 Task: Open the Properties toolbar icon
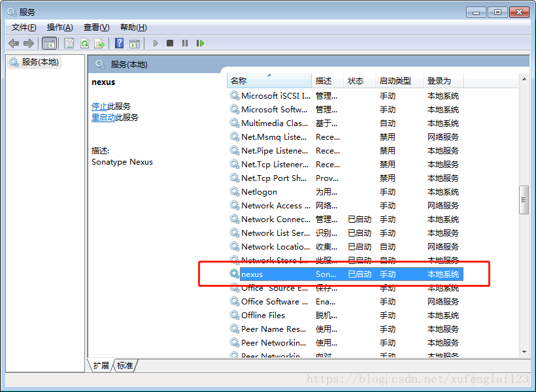point(69,43)
